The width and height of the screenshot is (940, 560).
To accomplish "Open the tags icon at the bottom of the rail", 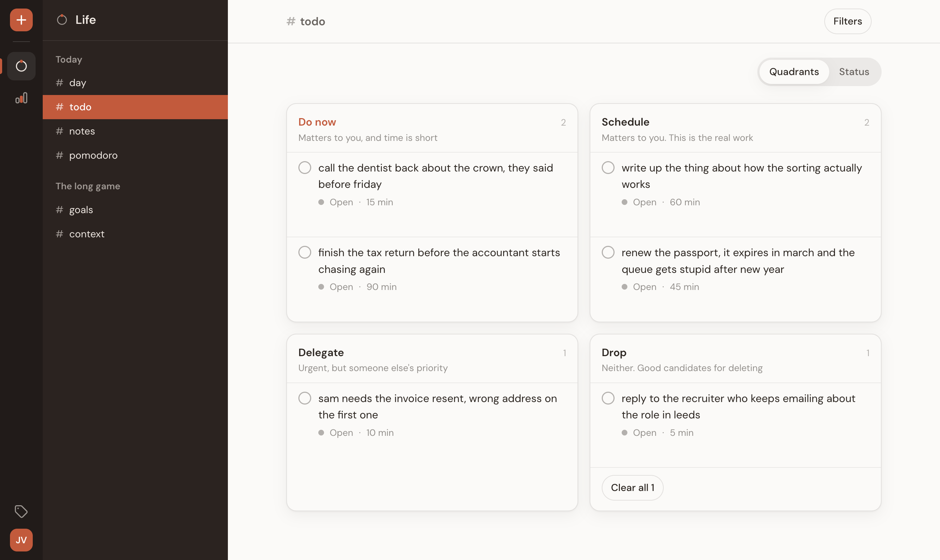I will [21, 511].
